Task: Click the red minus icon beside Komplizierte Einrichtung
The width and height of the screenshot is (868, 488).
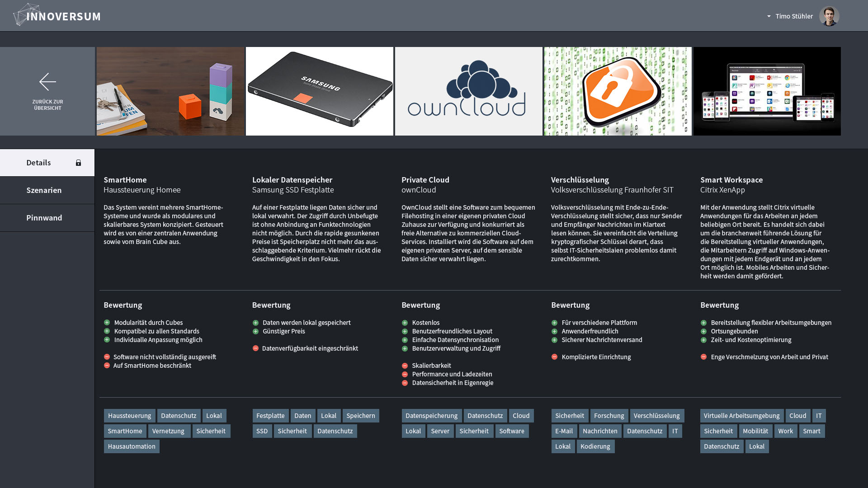Action: (554, 357)
